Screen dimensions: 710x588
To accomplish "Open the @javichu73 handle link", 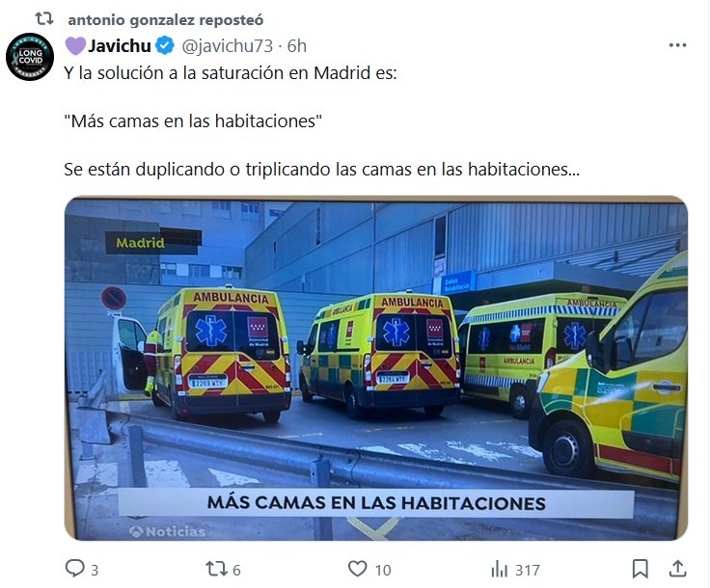I will pos(228,45).
